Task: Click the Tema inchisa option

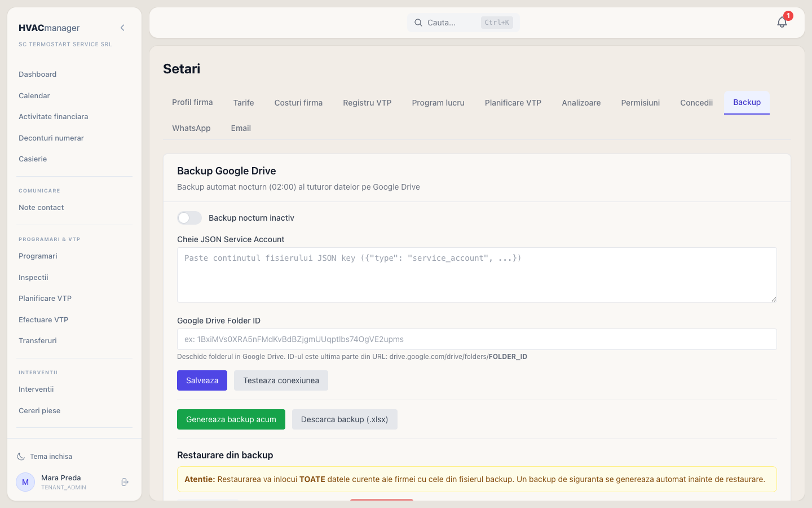Action: pyautogui.click(x=51, y=457)
